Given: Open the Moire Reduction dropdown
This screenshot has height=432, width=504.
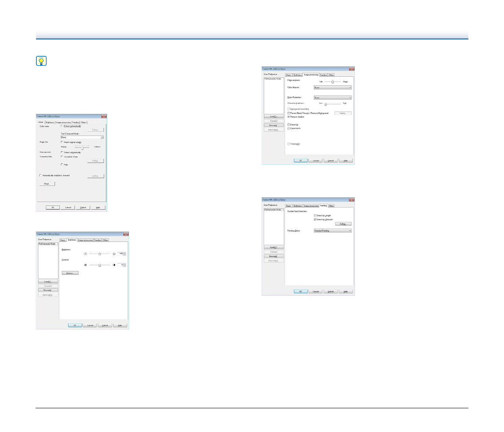Looking at the screenshot, I should tap(332, 97).
